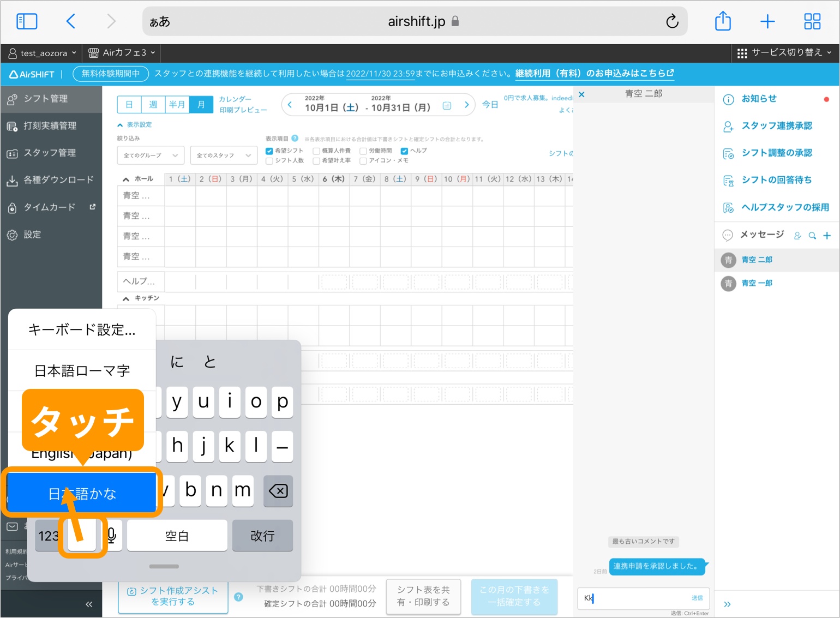Select 日本語ローマ字 in the keyboard menu

tap(82, 371)
